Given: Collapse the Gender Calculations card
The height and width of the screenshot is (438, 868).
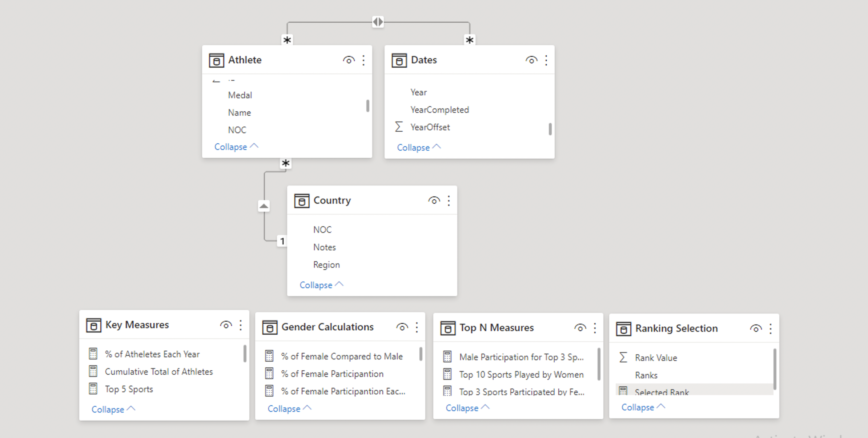Looking at the screenshot, I should pos(290,409).
